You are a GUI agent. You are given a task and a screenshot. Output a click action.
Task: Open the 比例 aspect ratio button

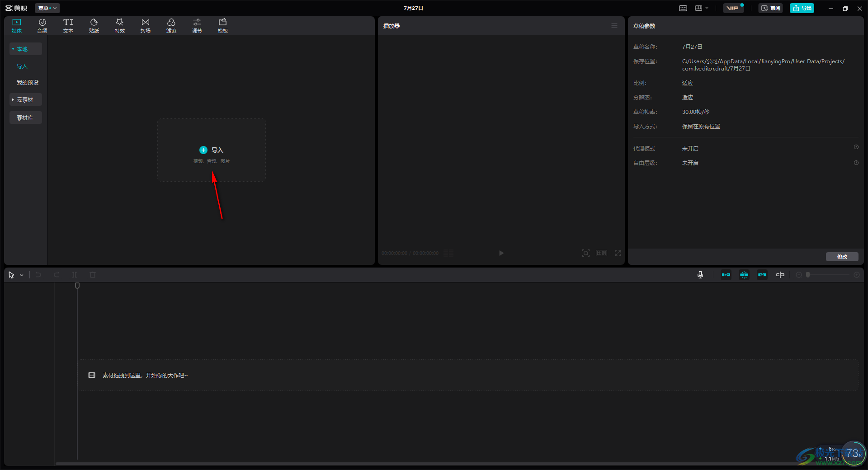pos(601,253)
